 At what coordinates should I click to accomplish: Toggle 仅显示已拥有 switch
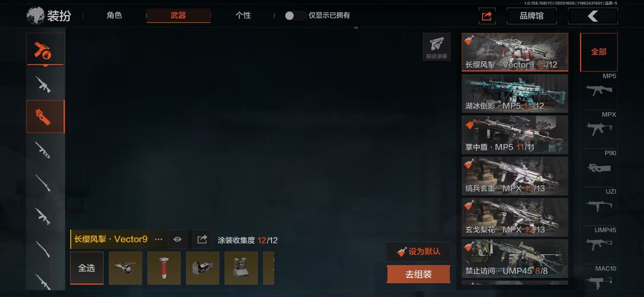point(295,15)
